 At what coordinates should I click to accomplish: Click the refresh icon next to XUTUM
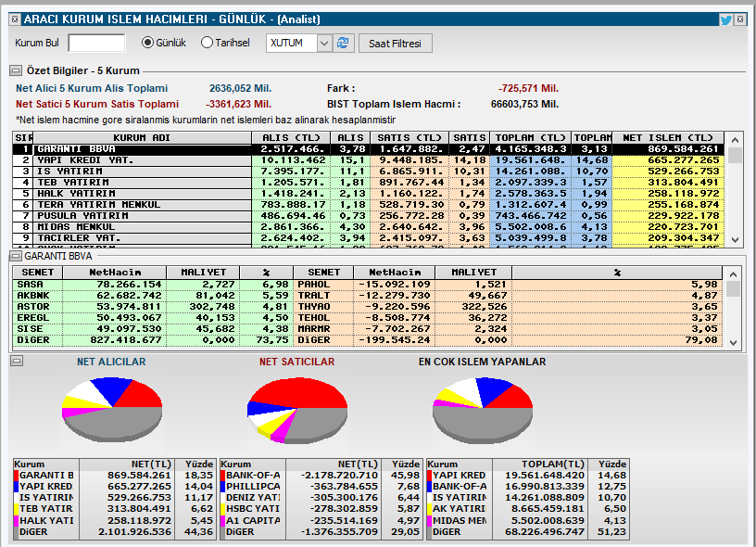(x=344, y=43)
